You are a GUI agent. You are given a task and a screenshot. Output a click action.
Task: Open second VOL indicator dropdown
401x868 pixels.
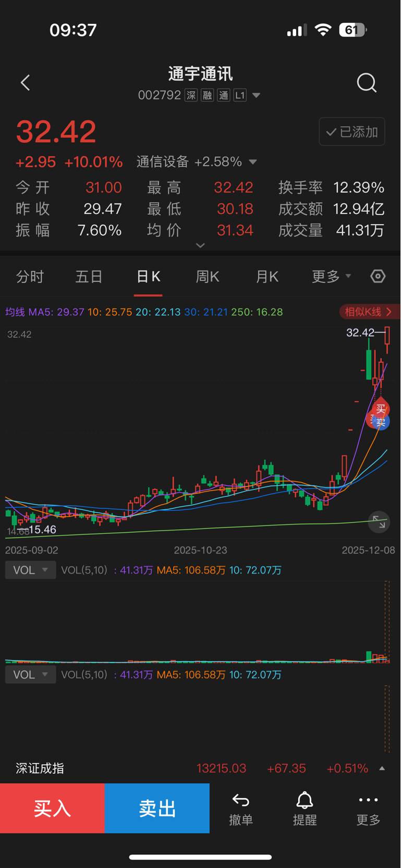[x=30, y=675]
